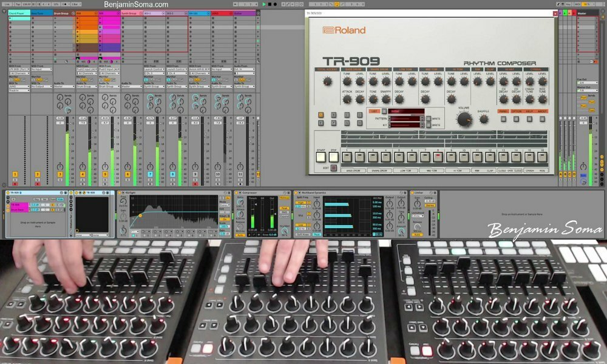The height and width of the screenshot is (364, 607).
Task: Toggle track activator 3 for Drum Group
Action: 60,175
